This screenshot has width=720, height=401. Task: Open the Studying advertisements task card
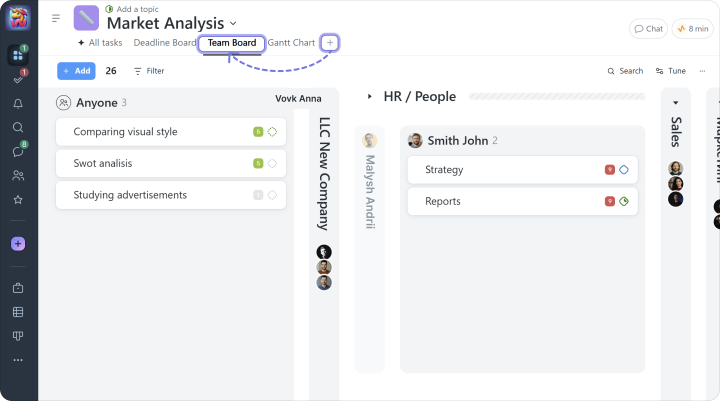150,195
